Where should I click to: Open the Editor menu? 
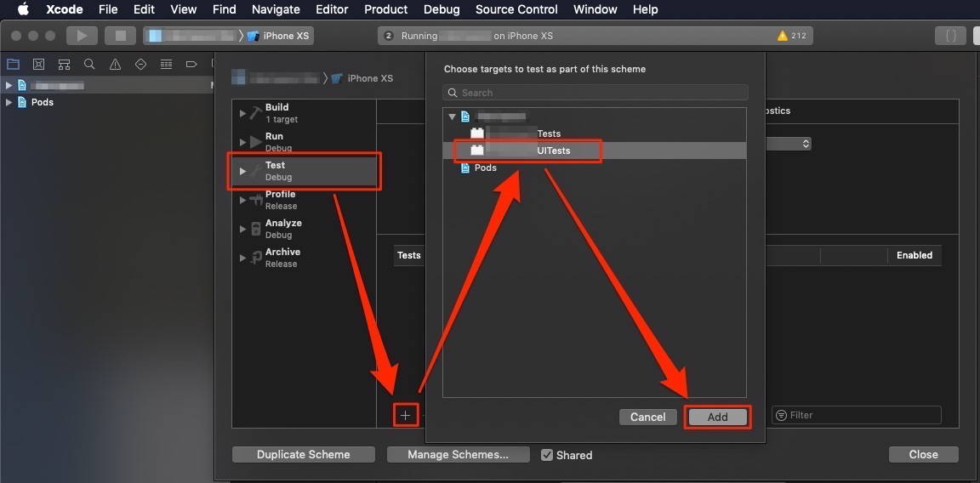332,9
